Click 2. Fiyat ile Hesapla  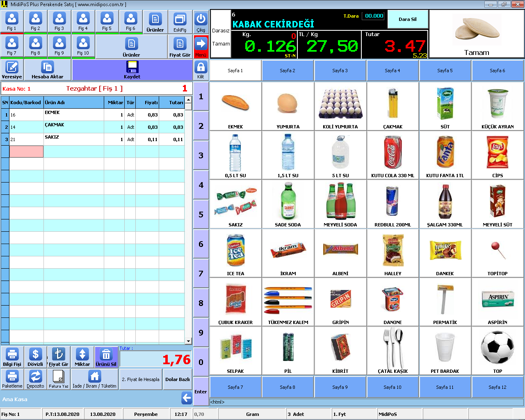tap(141, 379)
